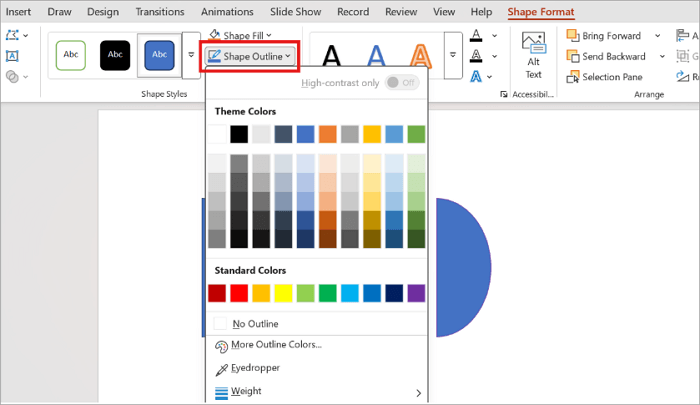Click the Bring Forward icon
Viewport: 700px width, 405px height.
(573, 35)
